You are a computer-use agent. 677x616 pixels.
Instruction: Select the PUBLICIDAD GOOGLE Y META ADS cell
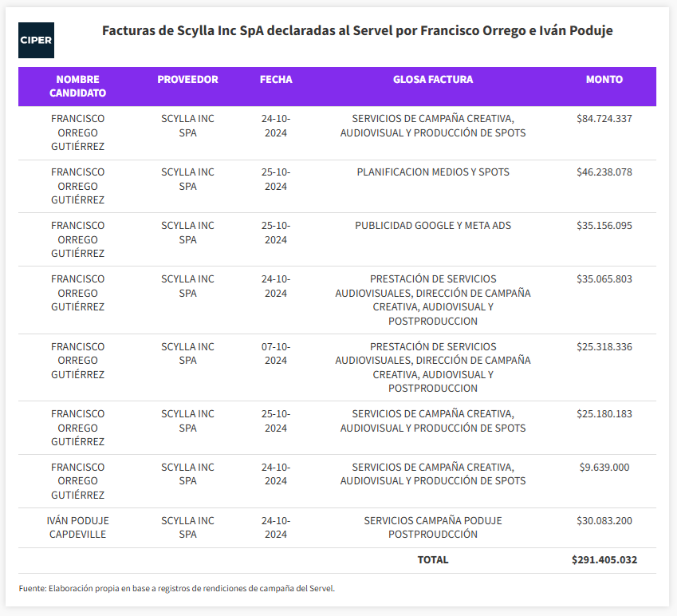433,226
